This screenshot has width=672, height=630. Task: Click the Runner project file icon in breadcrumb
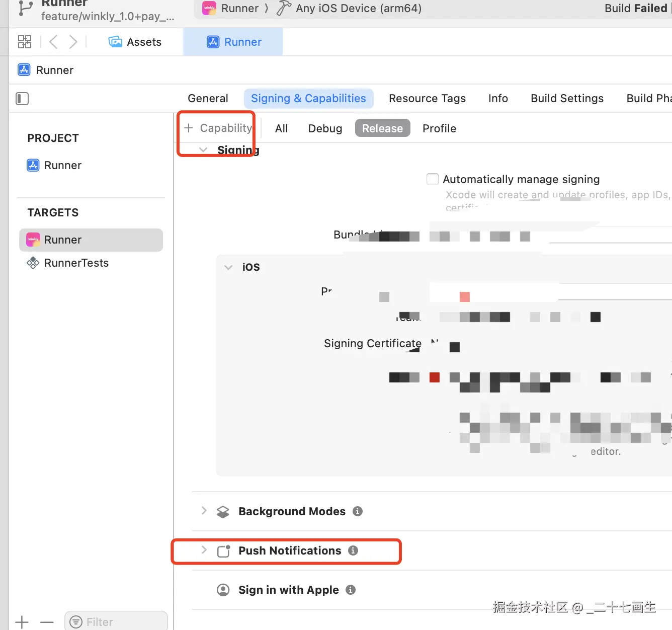point(24,69)
